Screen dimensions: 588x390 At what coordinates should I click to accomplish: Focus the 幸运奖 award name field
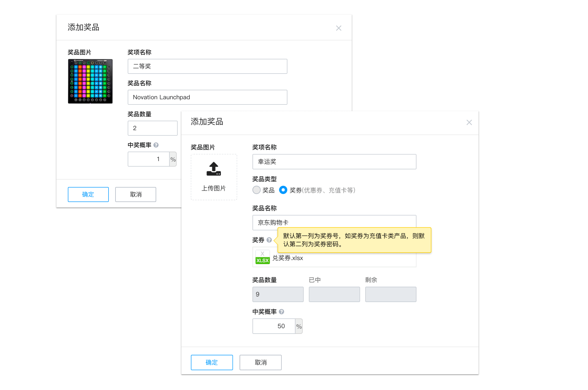[x=334, y=162]
